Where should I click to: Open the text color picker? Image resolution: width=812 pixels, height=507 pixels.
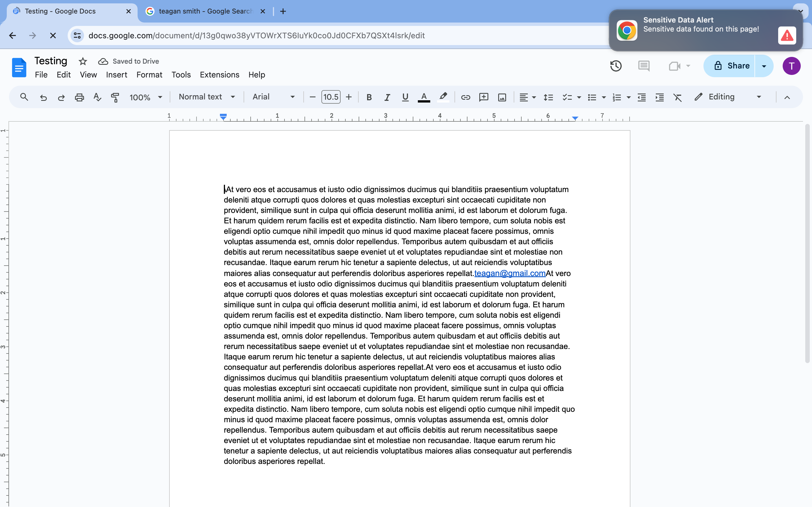point(424,97)
